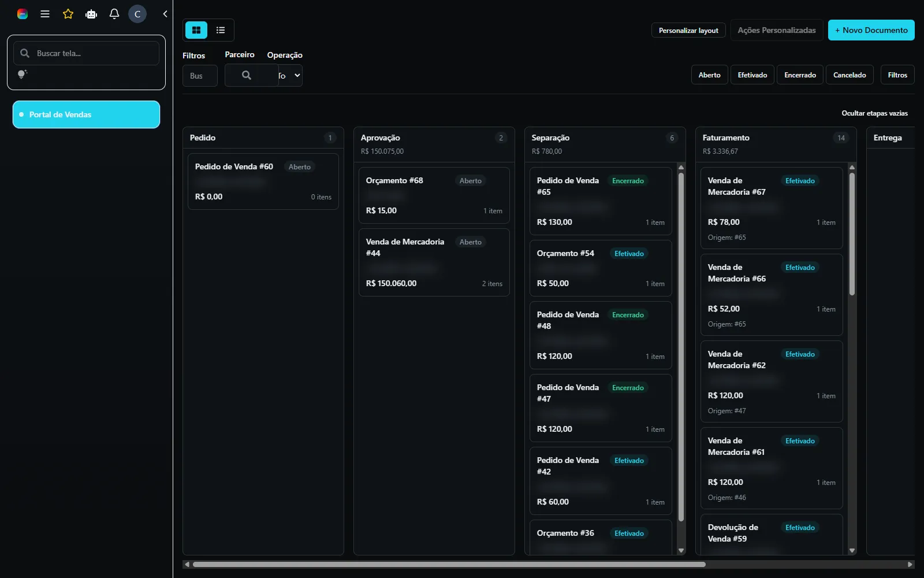The width and height of the screenshot is (924, 578).
Task: Click Ocultar etapas vazias link
Action: pos(874,113)
